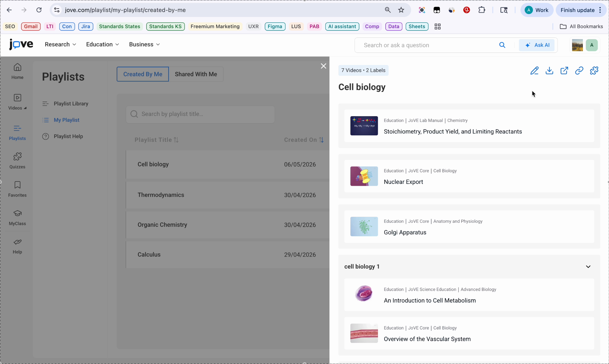Image resolution: width=609 pixels, height=364 pixels.
Task: Open bookmark apps grid icon
Action: click(438, 26)
